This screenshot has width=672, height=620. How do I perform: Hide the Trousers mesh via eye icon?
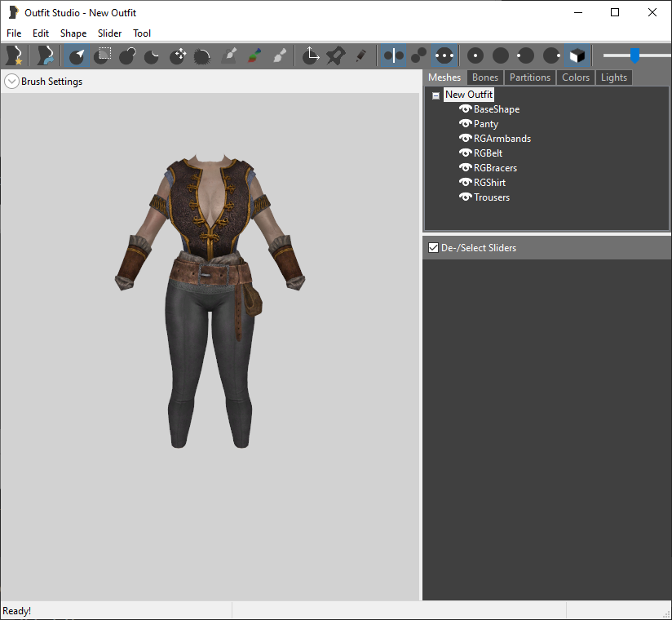coord(466,197)
